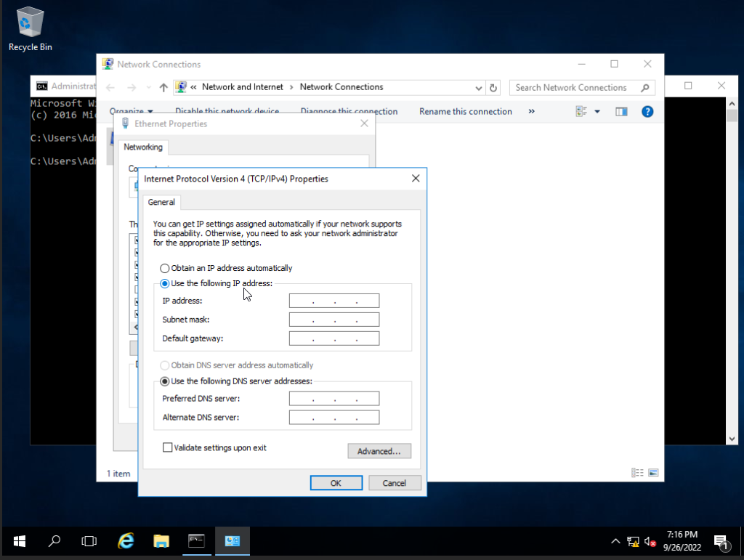Click search magnifier in Network Connections
The width and height of the screenshot is (744, 560).
645,88
